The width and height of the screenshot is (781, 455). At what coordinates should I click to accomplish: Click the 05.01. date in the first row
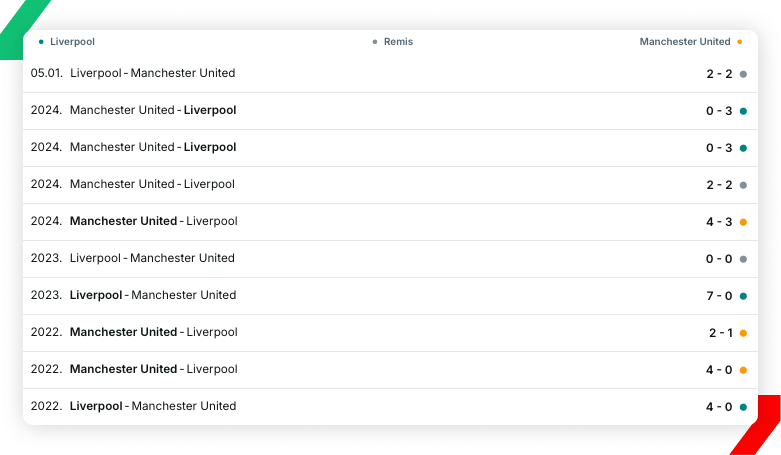tap(46, 73)
